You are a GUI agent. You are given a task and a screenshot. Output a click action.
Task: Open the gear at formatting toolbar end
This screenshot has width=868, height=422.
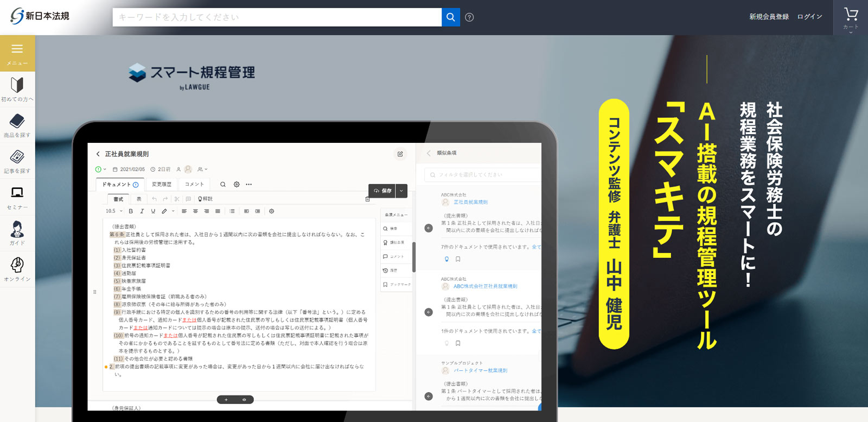(x=272, y=211)
